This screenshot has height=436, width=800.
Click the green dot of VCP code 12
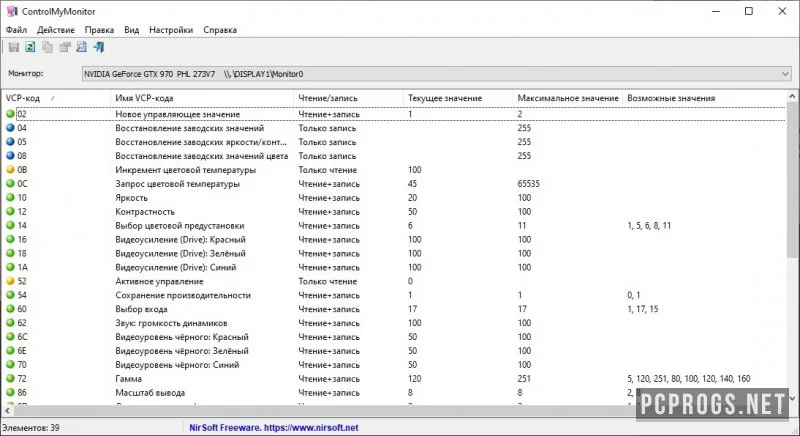pyautogui.click(x=10, y=212)
